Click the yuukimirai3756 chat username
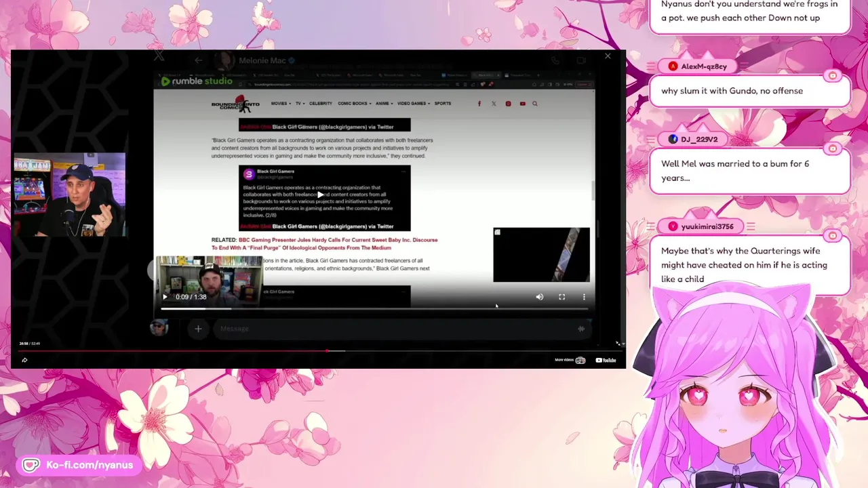The height and width of the screenshot is (488, 868). [x=707, y=226]
